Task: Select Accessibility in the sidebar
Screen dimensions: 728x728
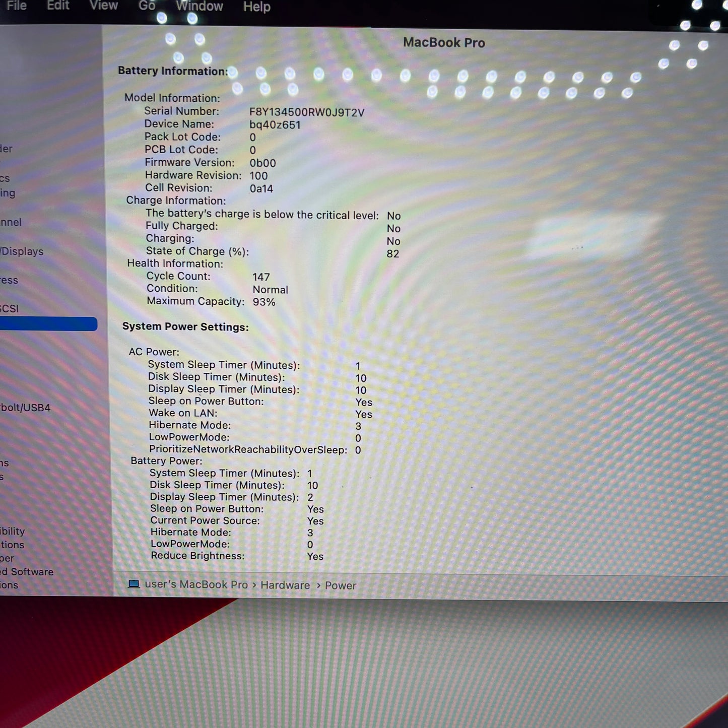Action: coord(13,531)
